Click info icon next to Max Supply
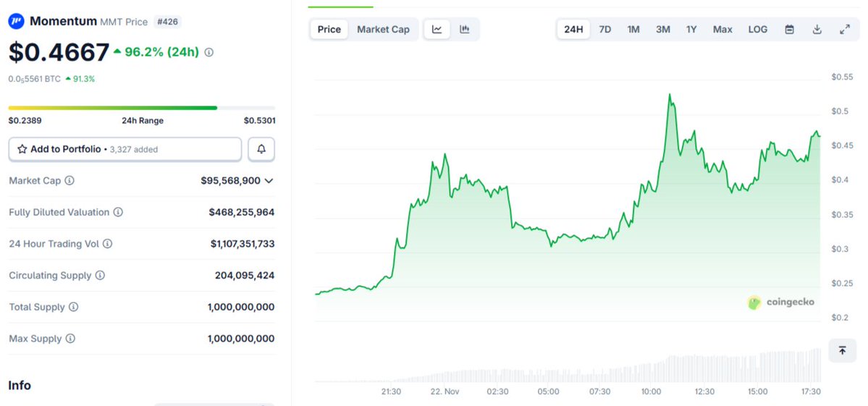The image size is (868, 406). (x=70, y=339)
